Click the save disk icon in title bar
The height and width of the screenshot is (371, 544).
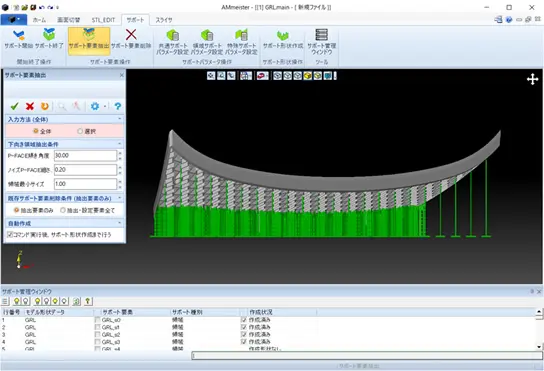pyautogui.click(x=33, y=7)
